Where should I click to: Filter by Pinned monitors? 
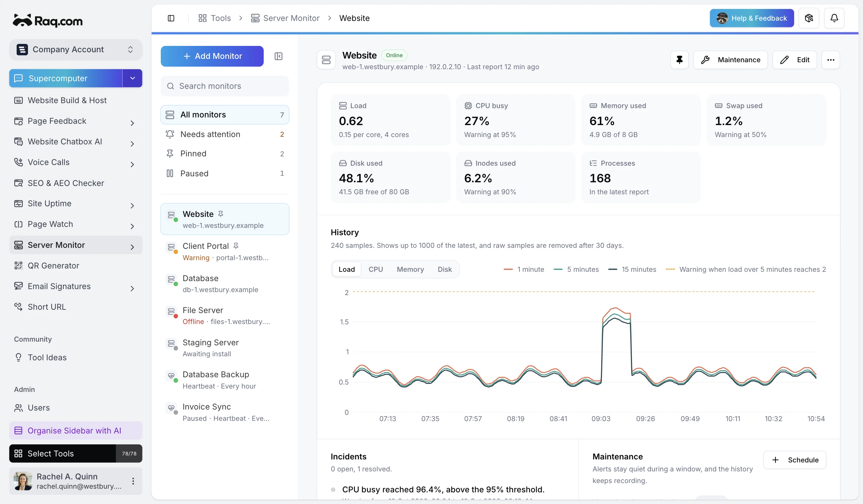[225, 154]
